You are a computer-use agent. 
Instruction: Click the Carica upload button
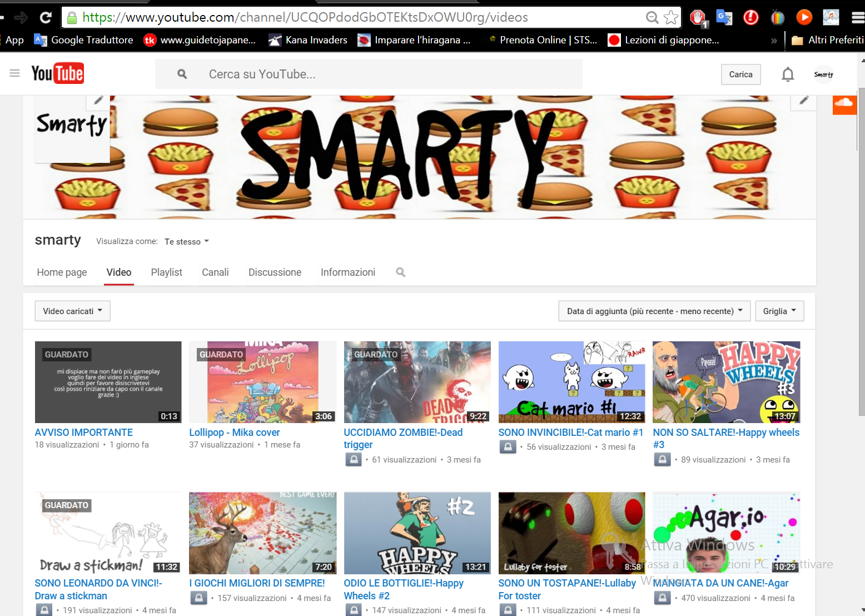[x=741, y=74]
